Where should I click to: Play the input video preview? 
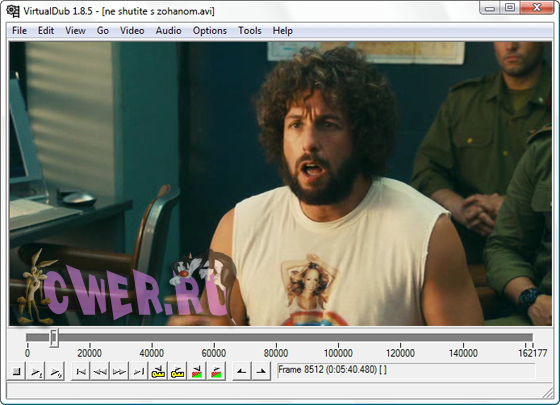[36, 372]
